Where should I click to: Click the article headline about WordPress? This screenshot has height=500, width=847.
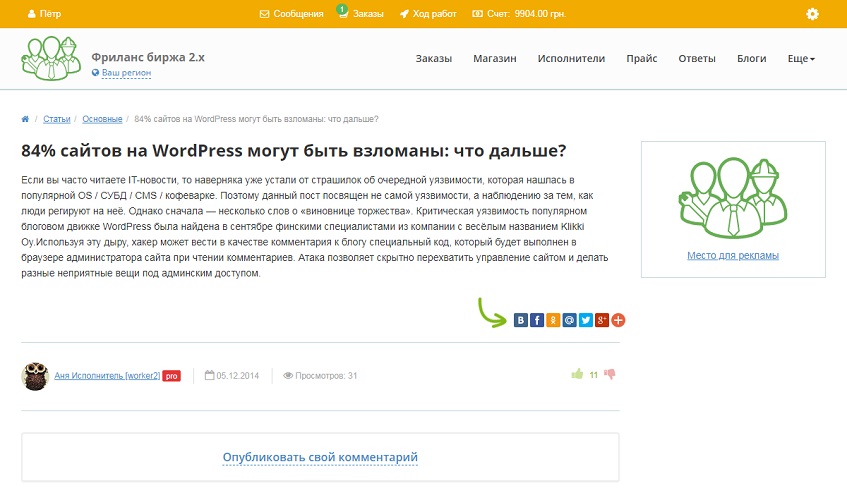tap(293, 151)
